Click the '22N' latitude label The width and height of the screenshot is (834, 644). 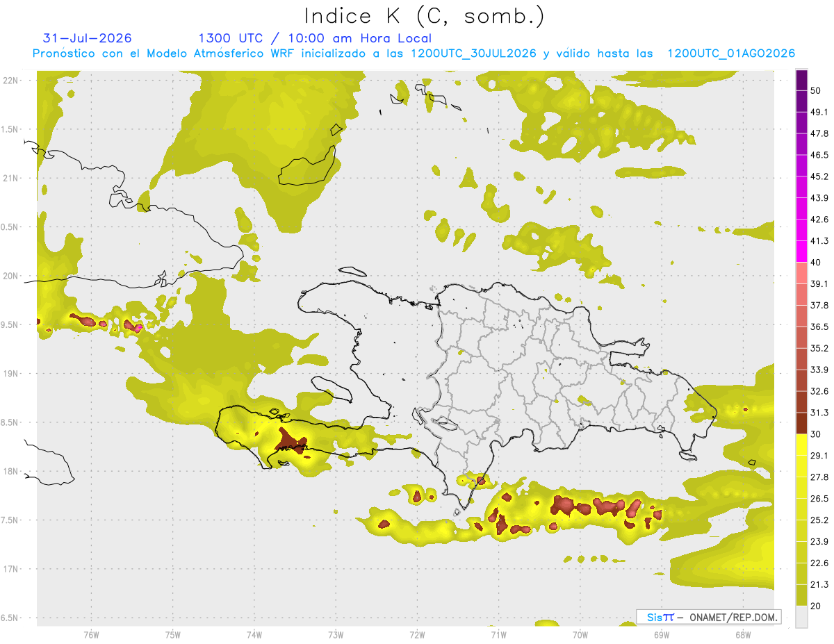(x=11, y=81)
